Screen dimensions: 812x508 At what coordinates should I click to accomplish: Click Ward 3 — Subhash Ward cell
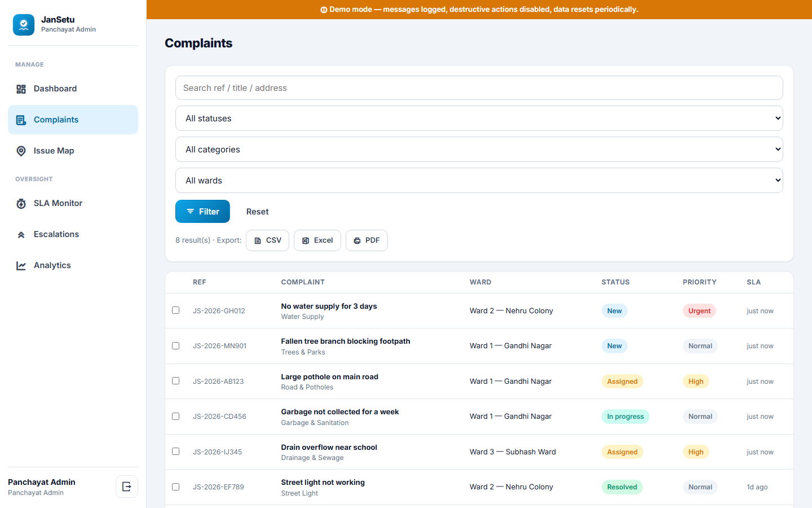(x=513, y=452)
